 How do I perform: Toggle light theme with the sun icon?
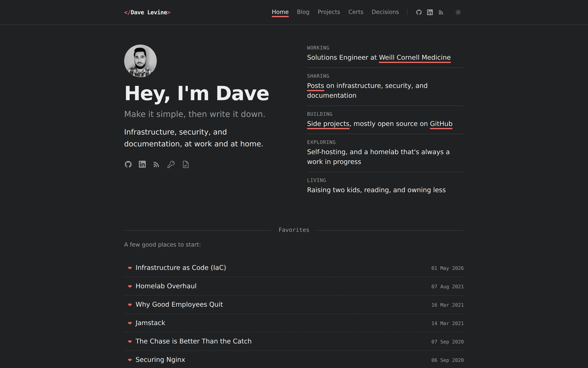click(x=458, y=12)
